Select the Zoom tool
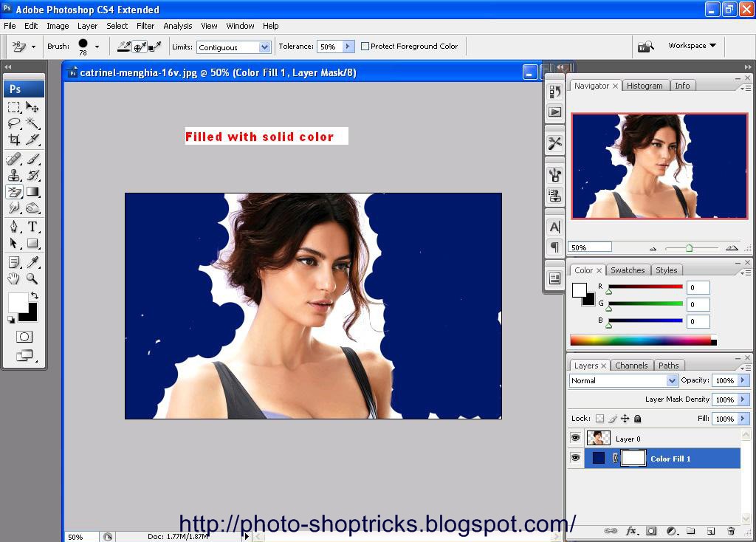Screen dimensions: 756x542 coord(32,276)
